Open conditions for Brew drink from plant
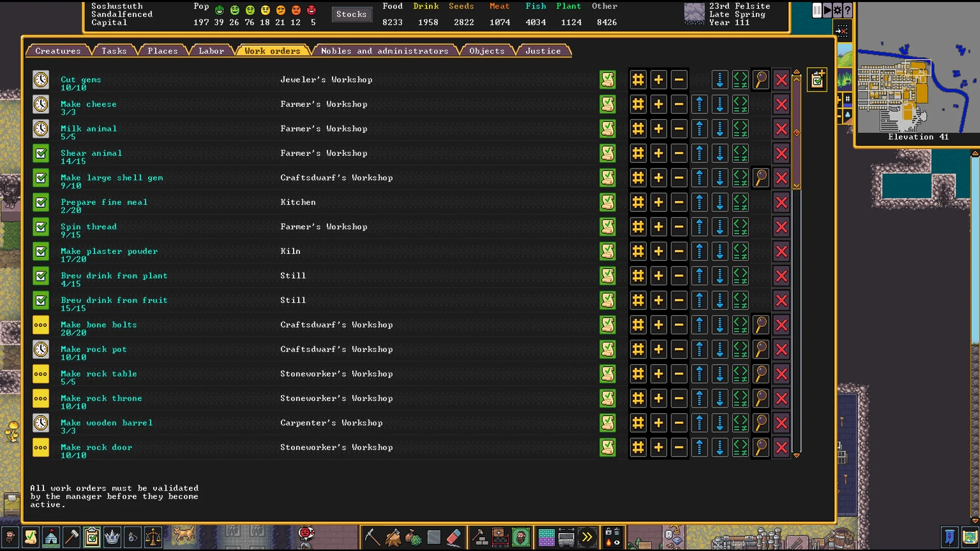The image size is (980, 551). pyautogui.click(x=740, y=276)
